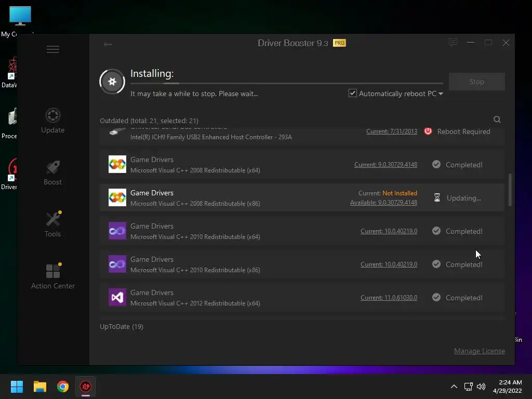Open the feedback chat icon

coord(453,43)
